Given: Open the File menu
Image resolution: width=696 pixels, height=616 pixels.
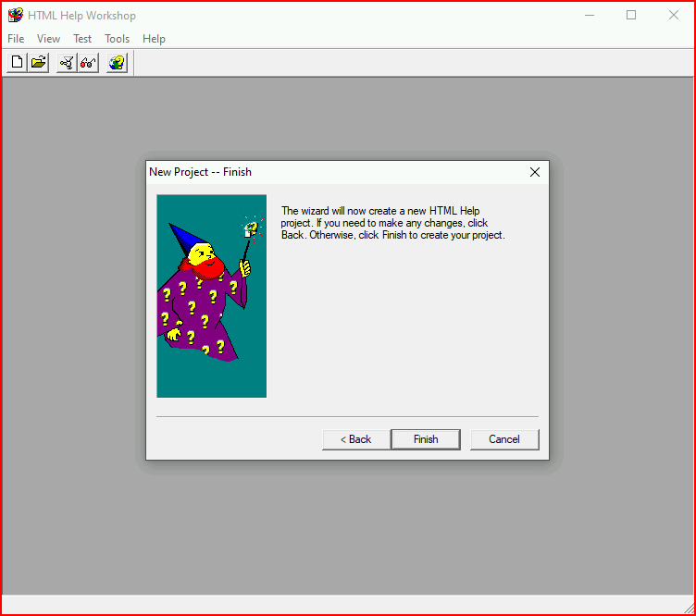Looking at the screenshot, I should [16, 39].
